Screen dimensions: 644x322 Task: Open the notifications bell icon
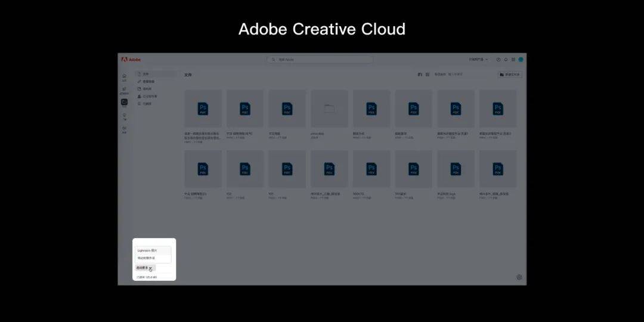pos(506,60)
